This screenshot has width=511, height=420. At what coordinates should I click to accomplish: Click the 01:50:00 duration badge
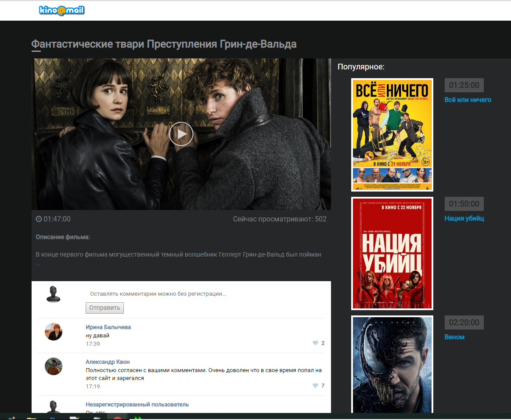click(x=464, y=204)
